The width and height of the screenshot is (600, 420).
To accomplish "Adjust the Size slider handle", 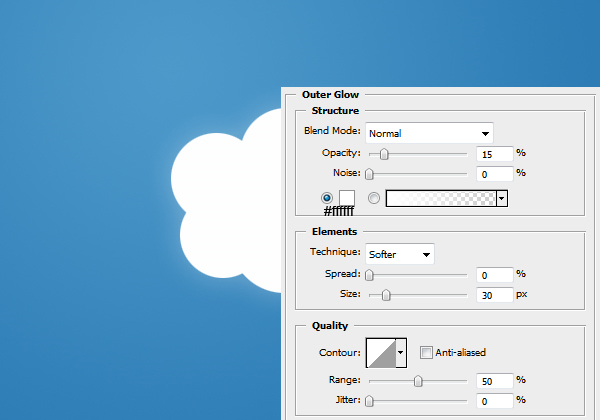I will [x=386, y=295].
